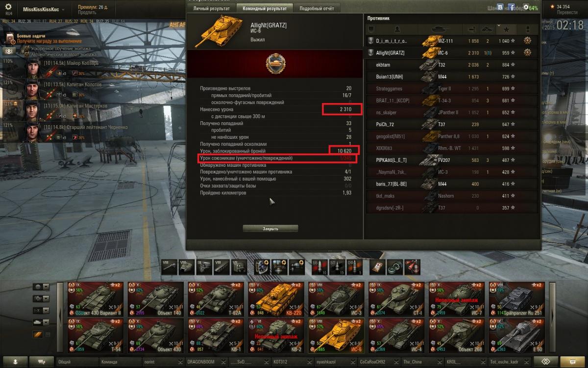Sort enemy list by experience star column
This screenshot has width=588, height=368.
(505, 29)
